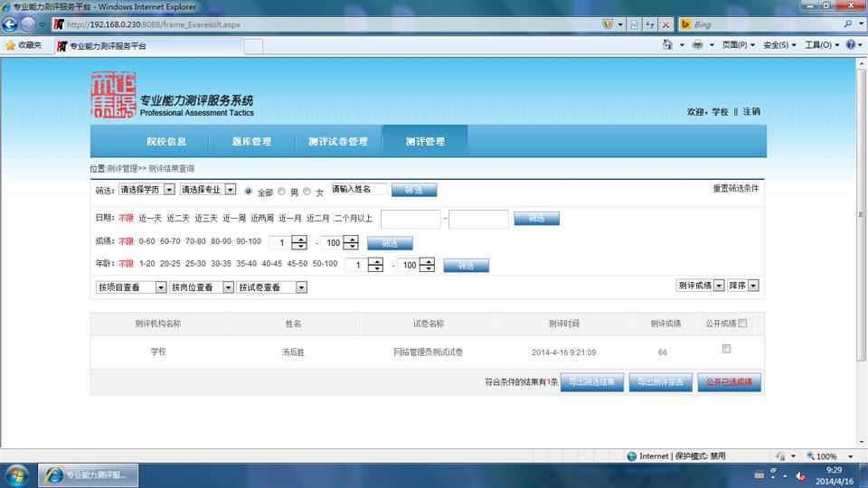The height and width of the screenshot is (488, 868).
Task: Open the 按项目查看 dropdown
Action: [x=130, y=287]
